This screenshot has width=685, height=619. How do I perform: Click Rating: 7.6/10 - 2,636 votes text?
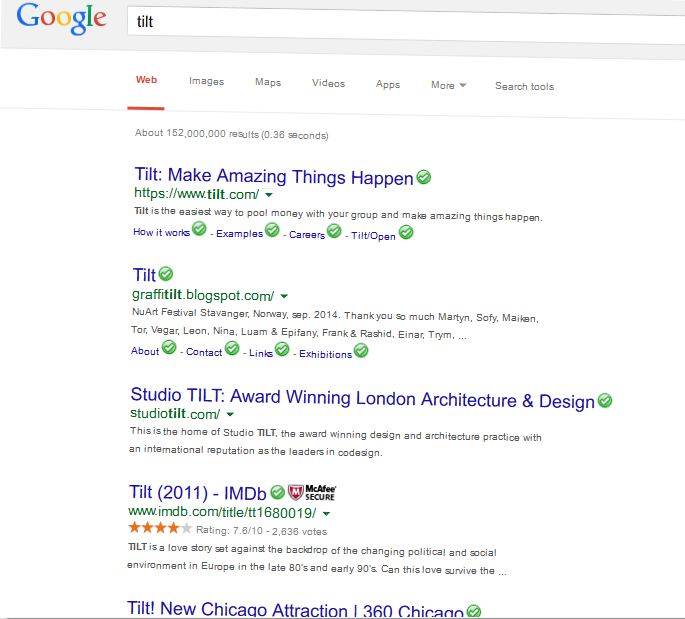pyautogui.click(x=261, y=531)
